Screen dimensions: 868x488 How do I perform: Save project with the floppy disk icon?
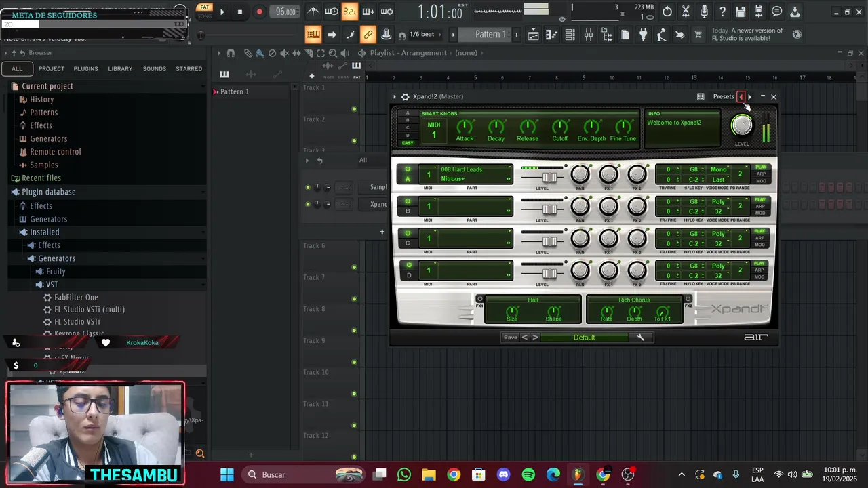[741, 12]
